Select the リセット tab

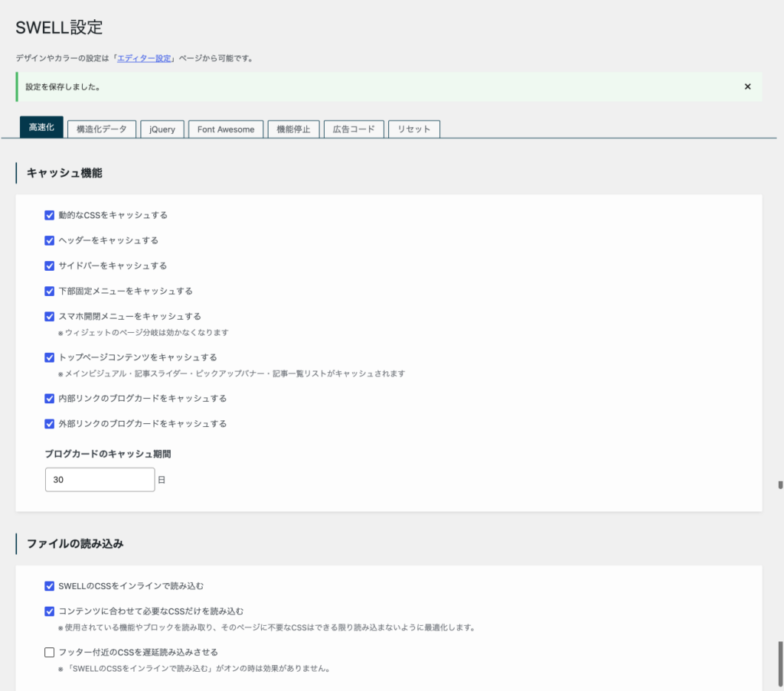(414, 129)
